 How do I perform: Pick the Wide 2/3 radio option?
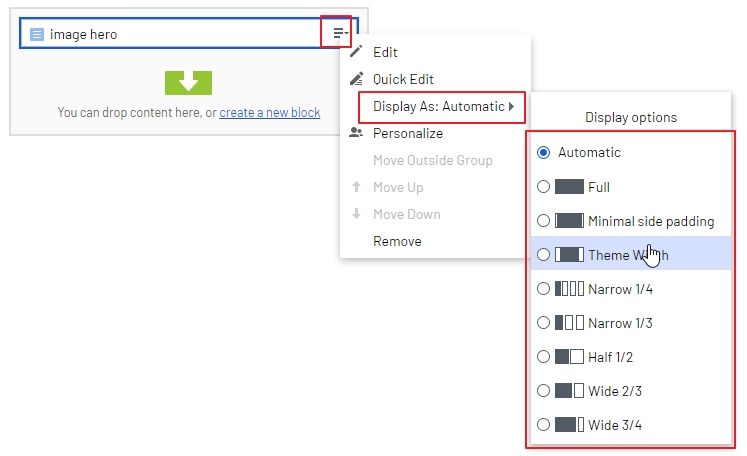click(x=543, y=391)
